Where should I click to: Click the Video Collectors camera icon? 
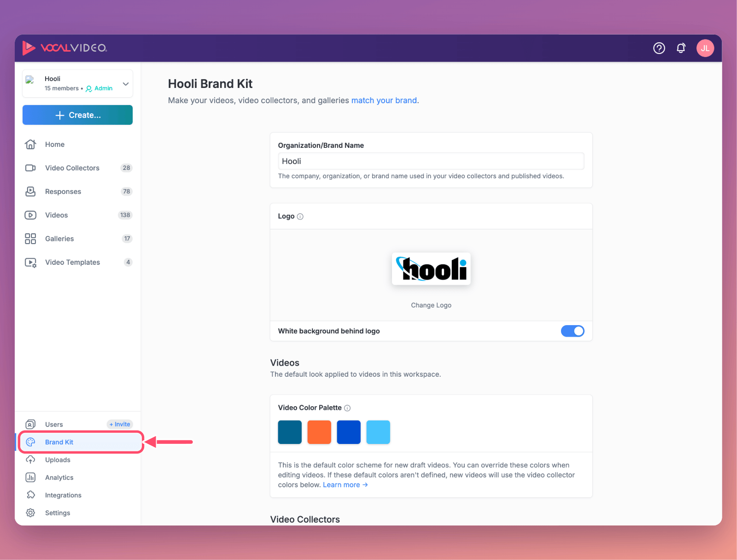[30, 168]
